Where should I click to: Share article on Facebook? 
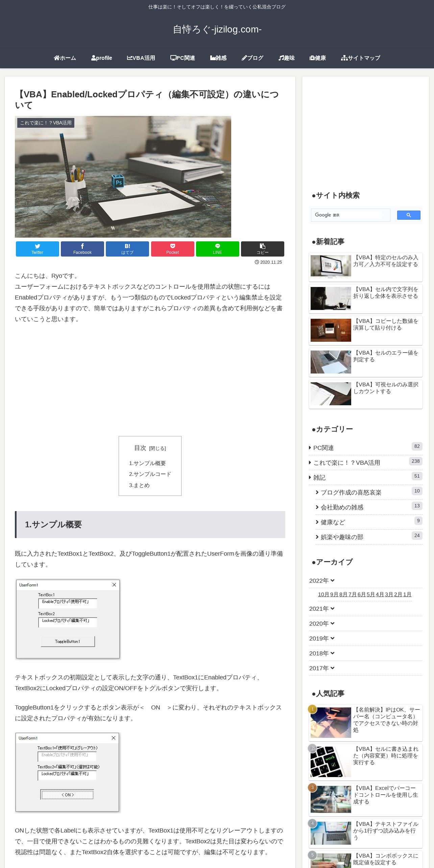(x=82, y=249)
